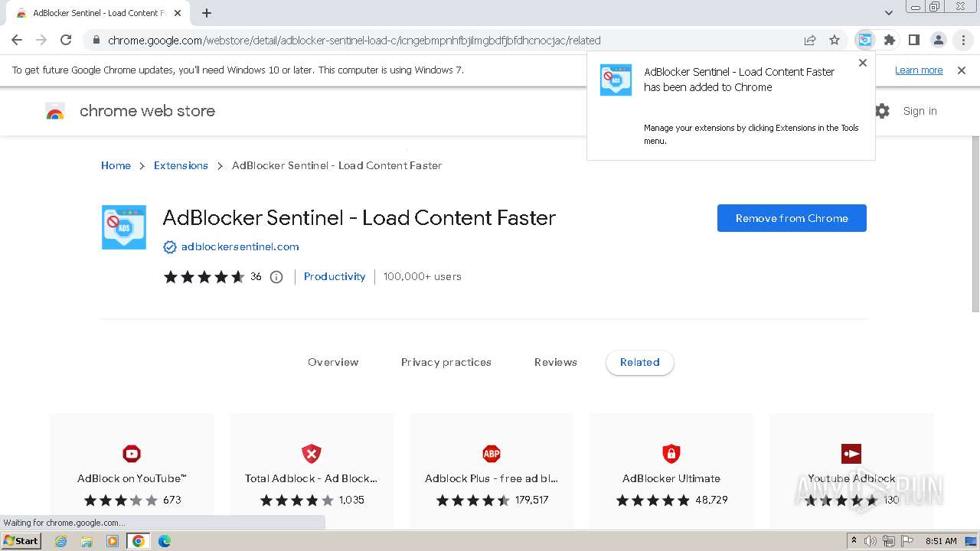Click the address bar URL
Viewport: 980px width, 551px height.
click(x=354, y=41)
